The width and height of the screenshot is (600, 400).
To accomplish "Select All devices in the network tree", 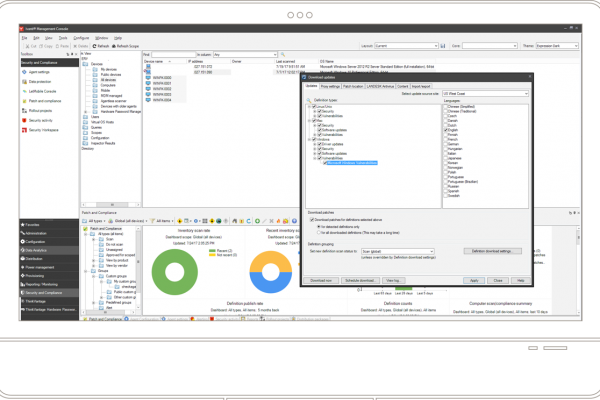I will coord(108,80).
